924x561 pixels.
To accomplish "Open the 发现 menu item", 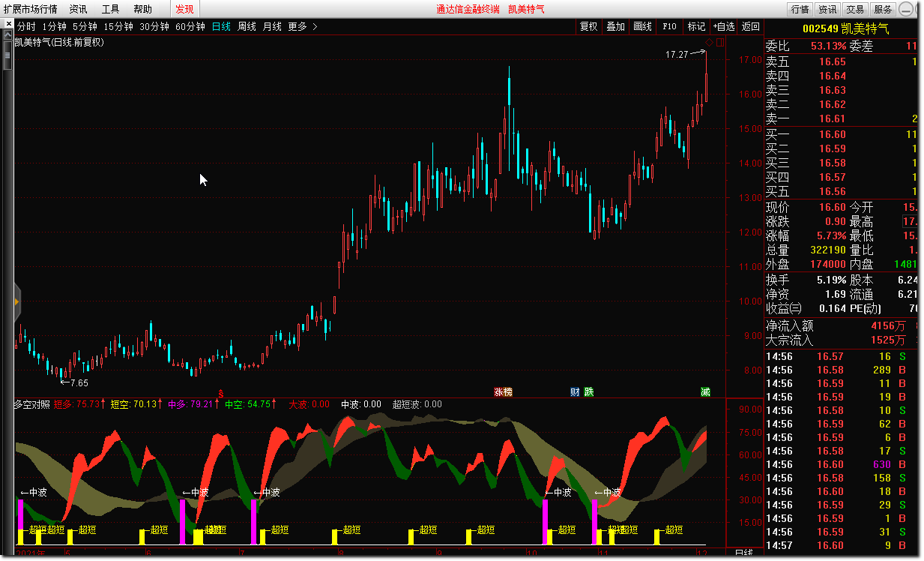I will (x=184, y=9).
